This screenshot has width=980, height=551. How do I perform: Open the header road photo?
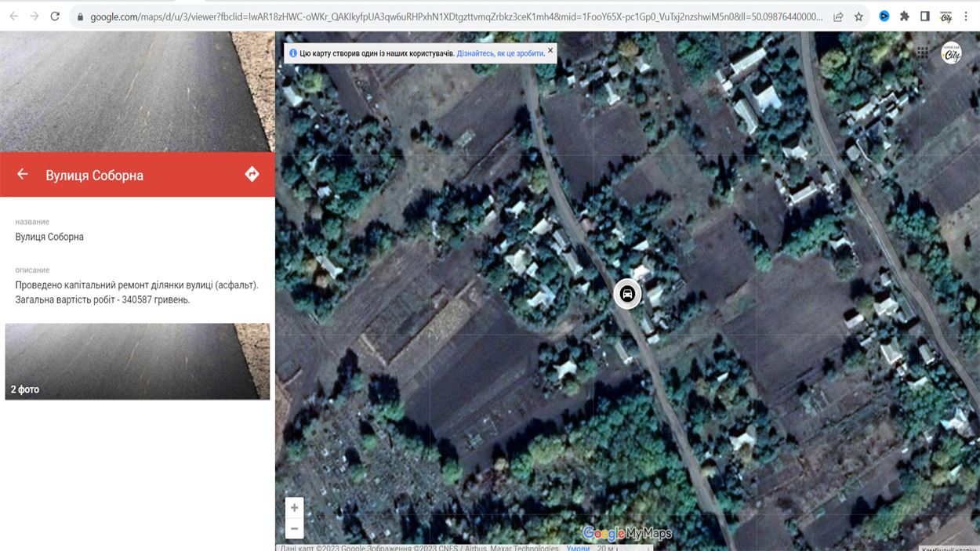click(x=137, y=92)
